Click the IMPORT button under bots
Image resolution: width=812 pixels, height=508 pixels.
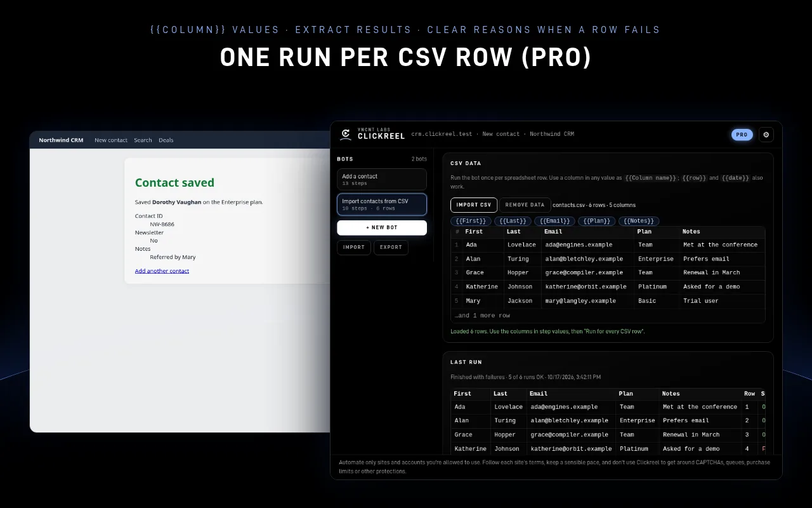tap(354, 247)
